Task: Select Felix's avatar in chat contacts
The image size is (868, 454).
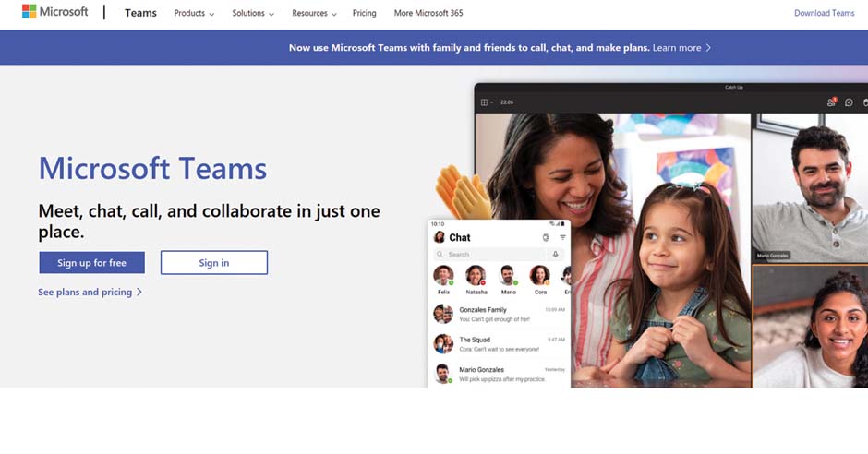Action: click(443, 275)
